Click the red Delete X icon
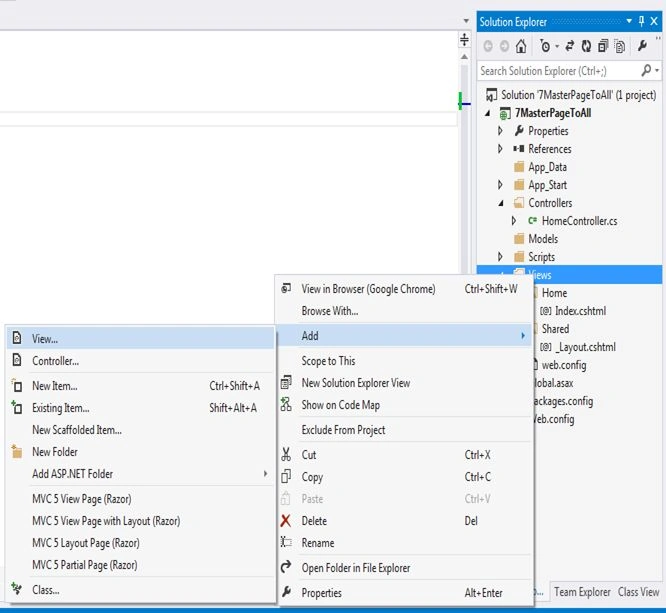The height and width of the screenshot is (613, 666). [286, 521]
